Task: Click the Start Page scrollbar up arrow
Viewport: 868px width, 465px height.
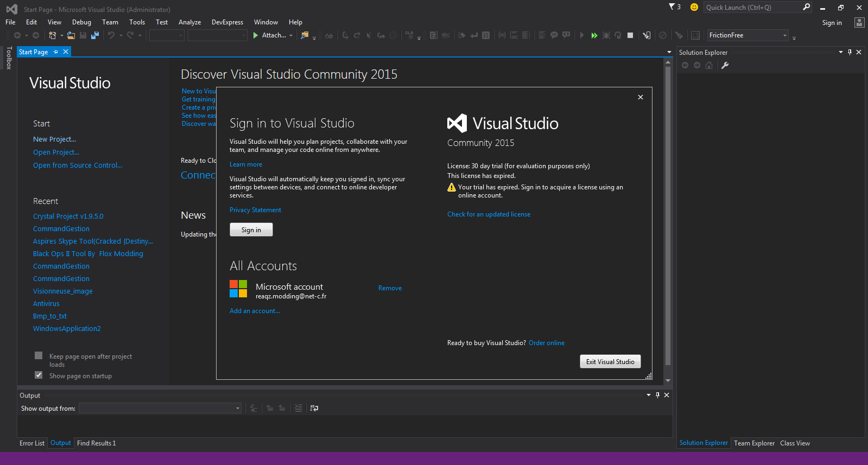Action: [668, 62]
